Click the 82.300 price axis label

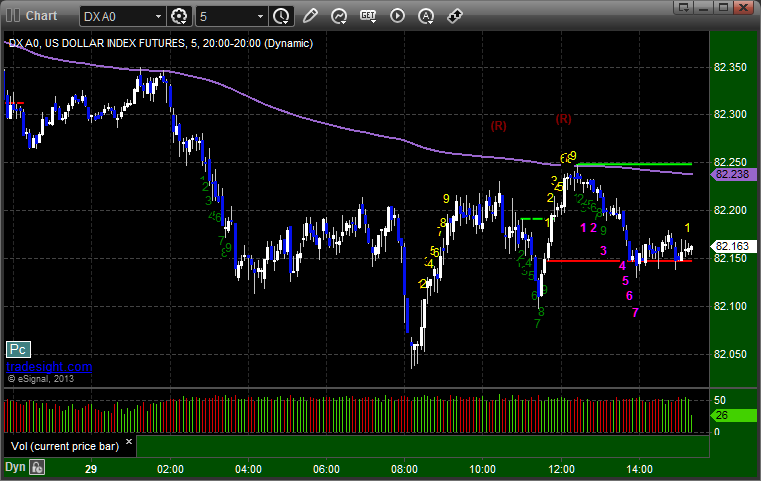click(x=730, y=115)
